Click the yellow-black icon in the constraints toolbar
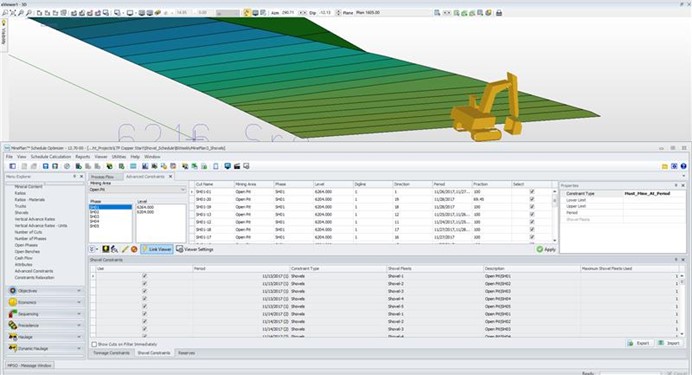Image resolution: width=692 pixels, height=375 pixels. coord(105,249)
